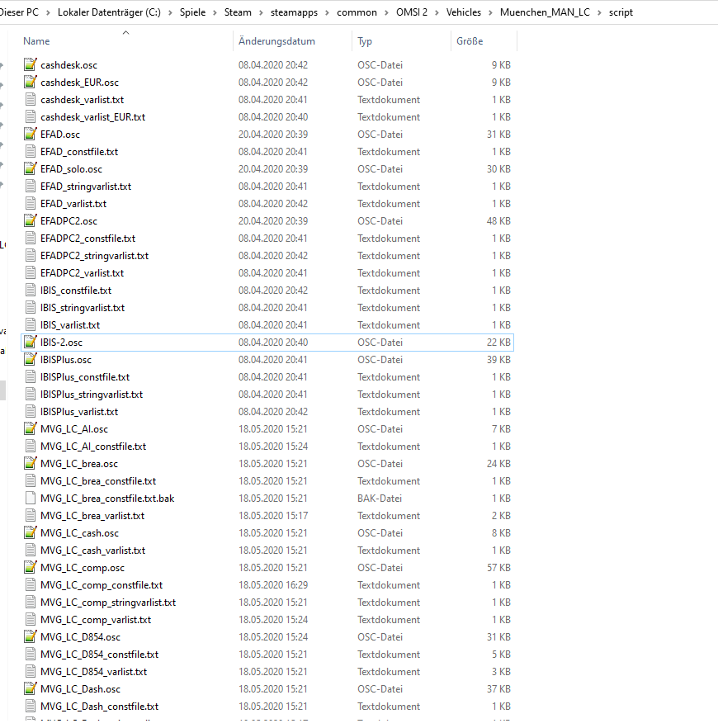Sort by the Änderungsdatum column header

click(277, 40)
